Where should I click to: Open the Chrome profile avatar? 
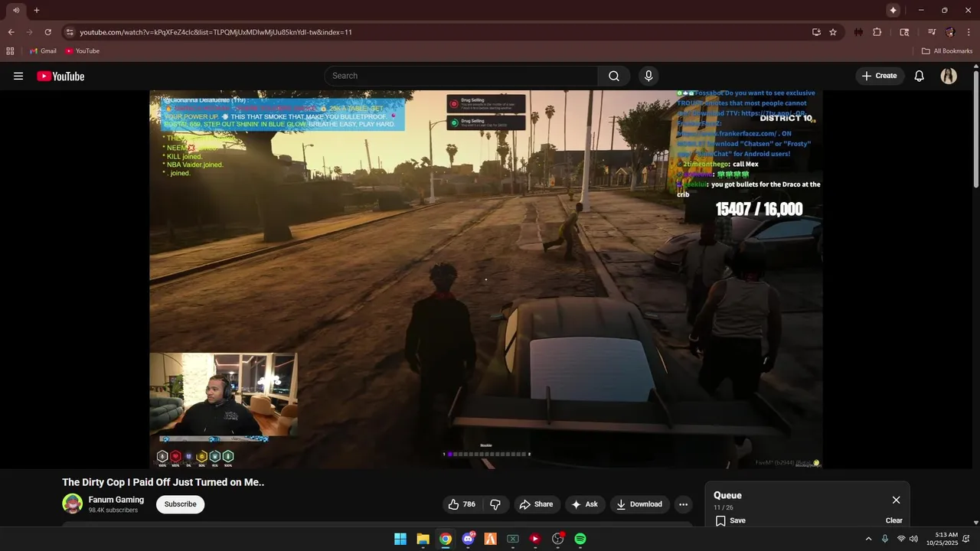[x=950, y=32]
